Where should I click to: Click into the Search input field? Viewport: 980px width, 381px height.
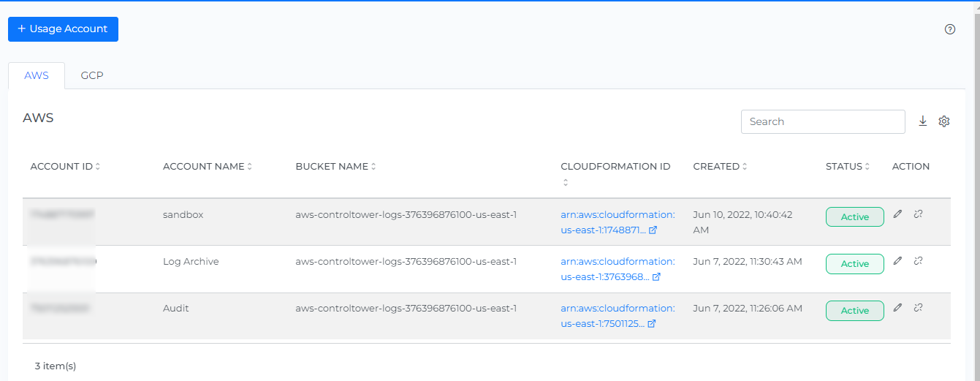click(x=823, y=121)
